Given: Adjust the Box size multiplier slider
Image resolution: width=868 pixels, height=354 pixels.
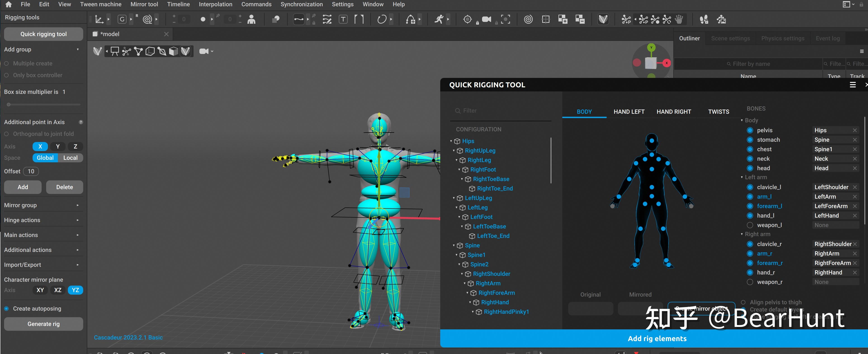Looking at the screenshot, I should 9,105.
